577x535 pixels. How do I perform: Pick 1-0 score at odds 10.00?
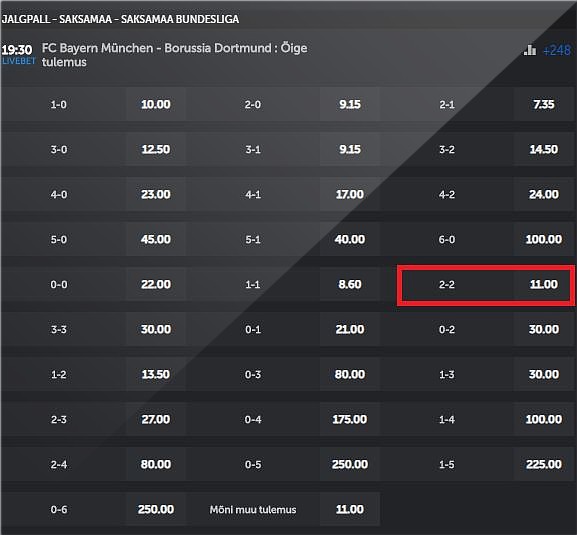tap(156, 104)
